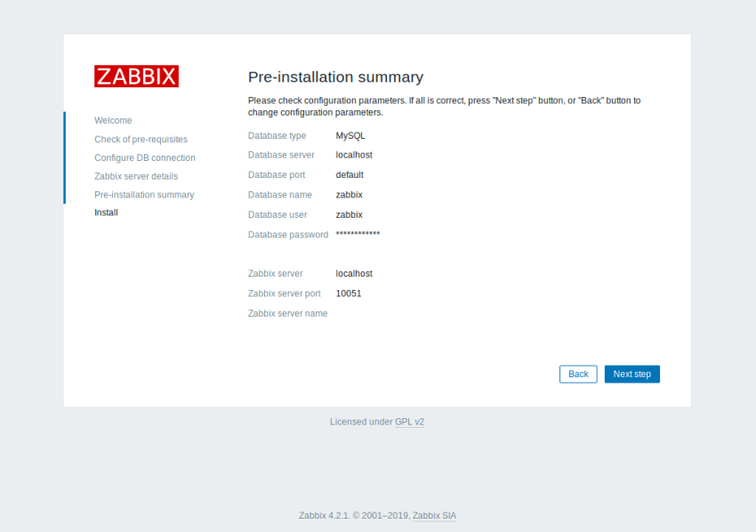Select the Welcome step in sidebar
The image size is (756, 532).
pos(113,120)
